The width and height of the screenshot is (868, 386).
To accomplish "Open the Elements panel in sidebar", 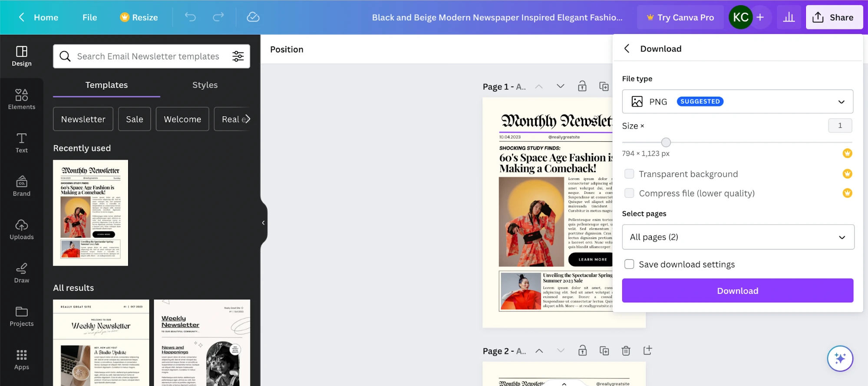I will 22,99.
